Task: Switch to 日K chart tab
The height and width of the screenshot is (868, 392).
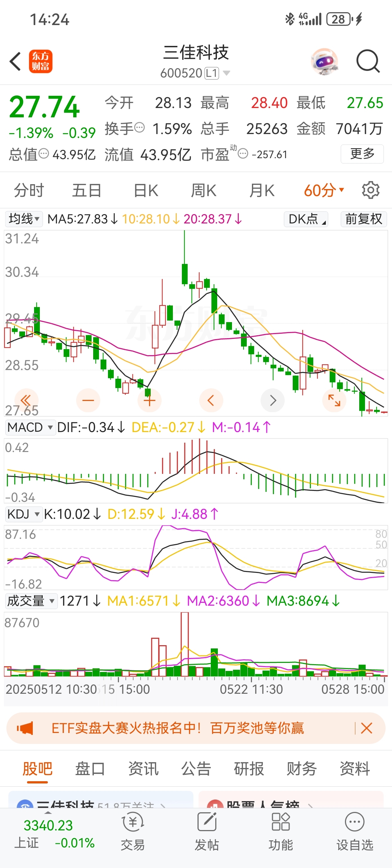Action: [146, 190]
